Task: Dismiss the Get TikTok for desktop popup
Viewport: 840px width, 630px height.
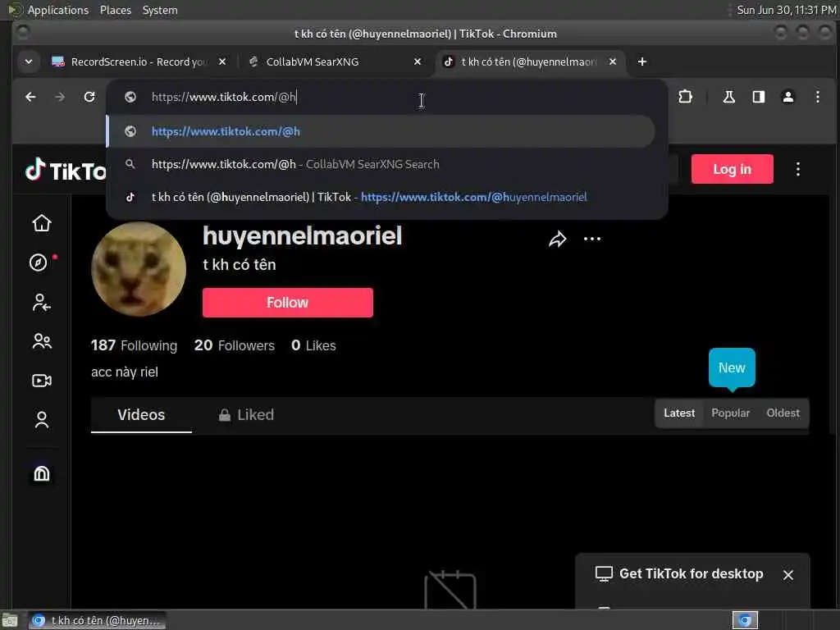Action: click(x=787, y=575)
